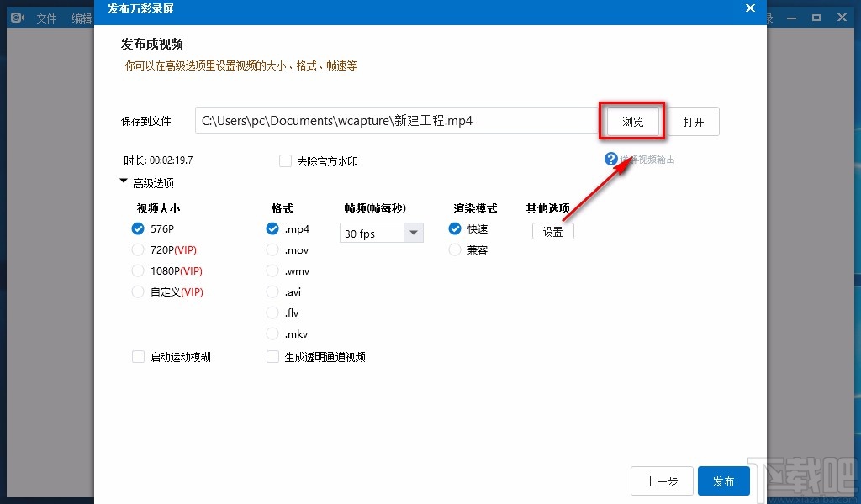The height and width of the screenshot is (504, 861).
Task: Enable 生成透明通道视频 transparent channel video
Action: coord(272,356)
